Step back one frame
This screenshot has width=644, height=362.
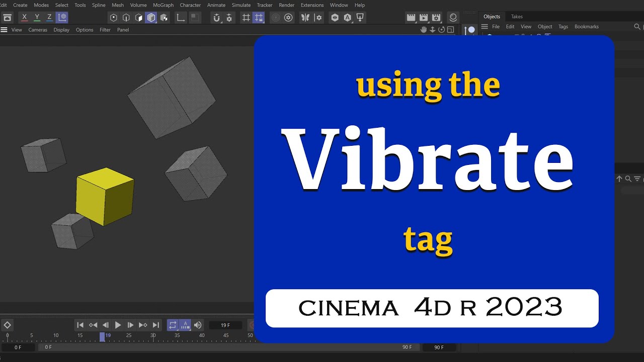[x=106, y=325]
